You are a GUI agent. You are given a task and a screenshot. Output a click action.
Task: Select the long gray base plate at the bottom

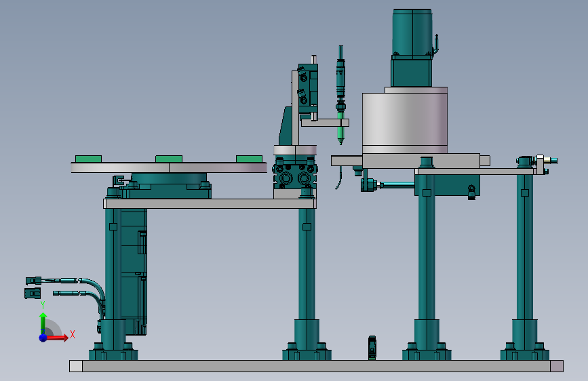[x=316, y=366]
